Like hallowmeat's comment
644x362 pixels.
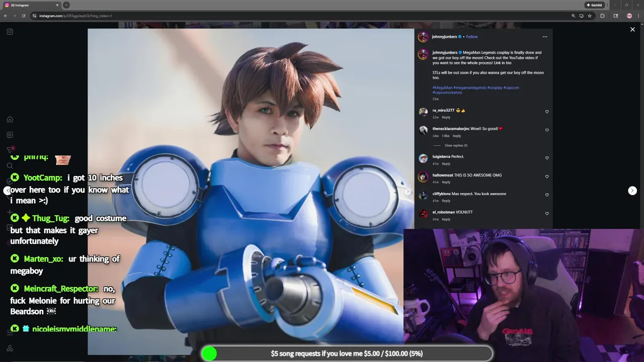tap(547, 176)
